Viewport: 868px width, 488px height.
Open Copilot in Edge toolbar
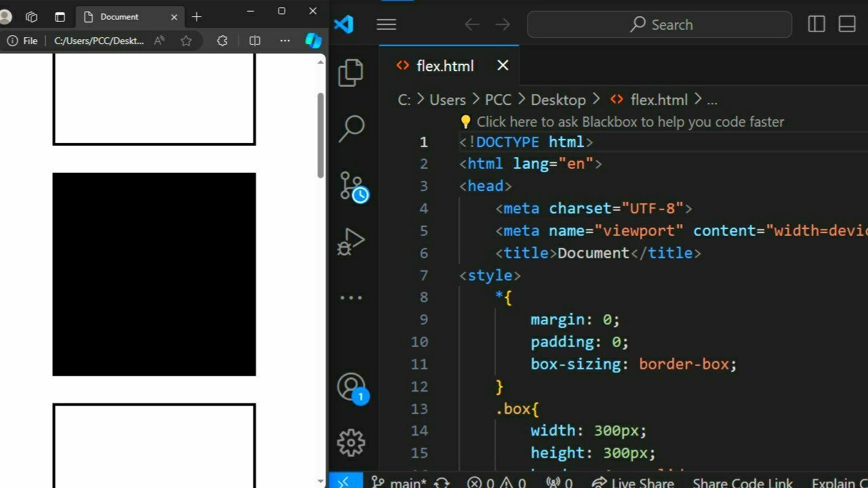pos(313,41)
